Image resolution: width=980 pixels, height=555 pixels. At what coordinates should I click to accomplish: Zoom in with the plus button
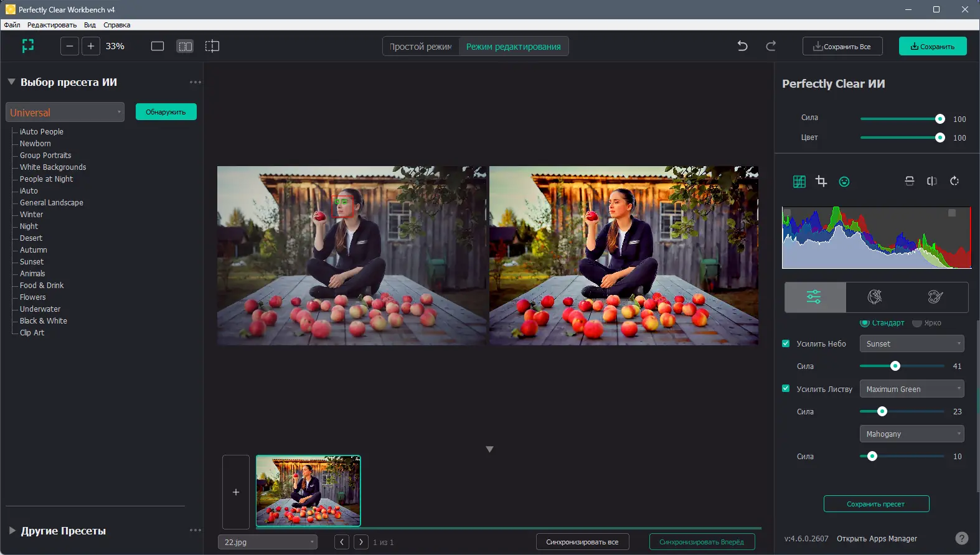[x=91, y=46]
